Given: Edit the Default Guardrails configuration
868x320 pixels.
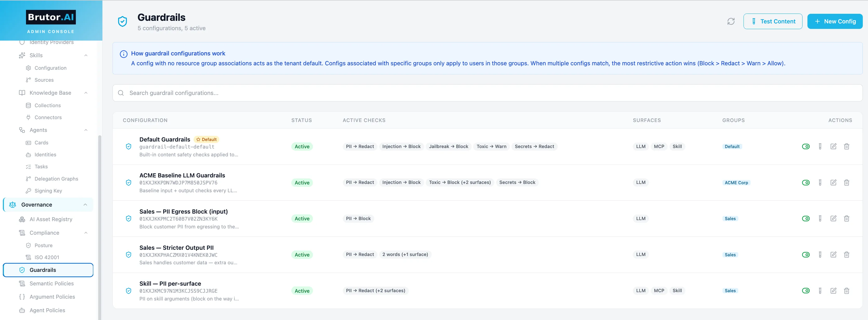Looking at the screenshot, I should point(833,146).
